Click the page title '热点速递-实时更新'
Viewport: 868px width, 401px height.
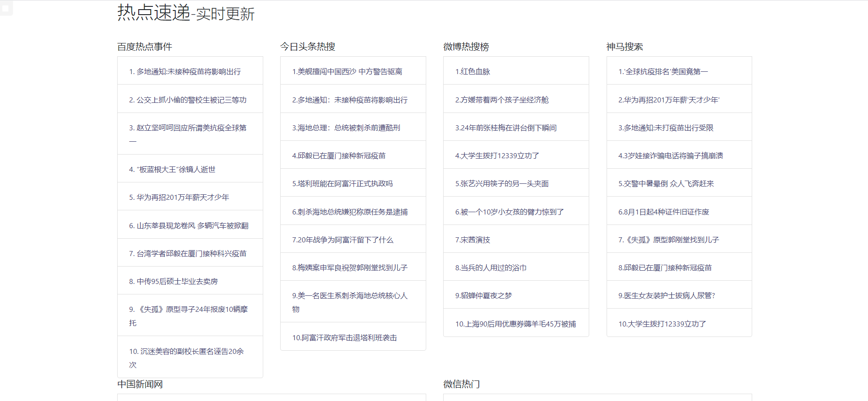pyautogui.click(x=186, y=13)
